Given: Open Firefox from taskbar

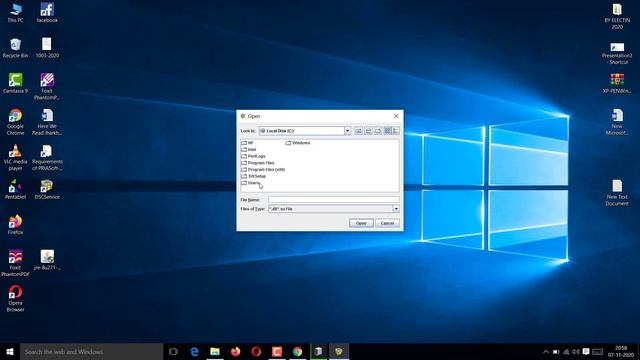Looking at the screenshot, I should (x=236, y=351).
